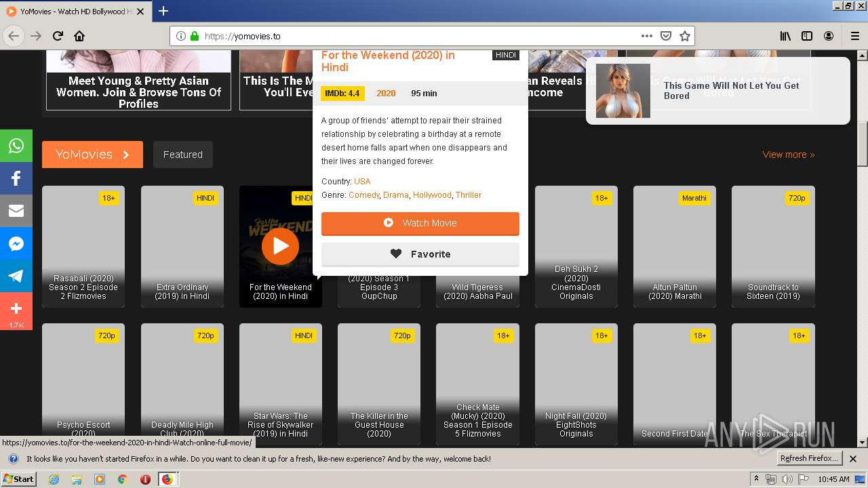868x488 pixels.
Task: Open more sharing options plus
Action: pos(16,311)
